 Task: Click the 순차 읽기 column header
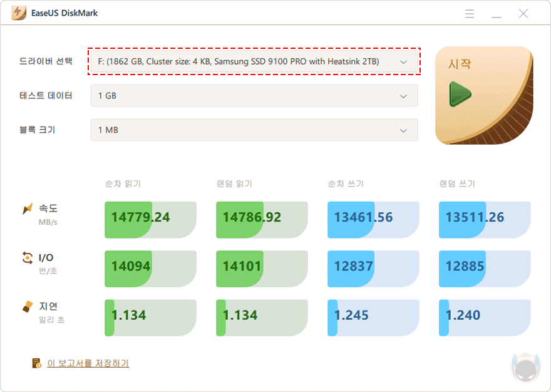coord(123,183)
